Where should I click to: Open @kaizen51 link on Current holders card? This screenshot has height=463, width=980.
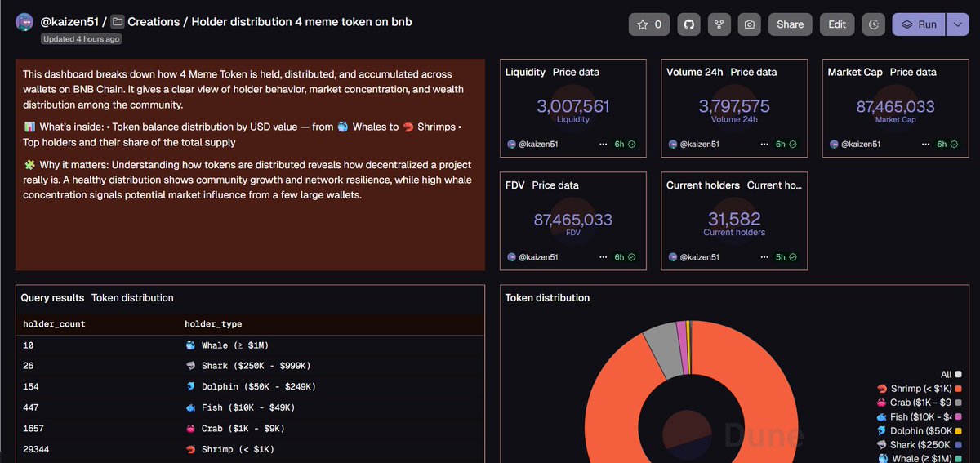click(700, 257)
